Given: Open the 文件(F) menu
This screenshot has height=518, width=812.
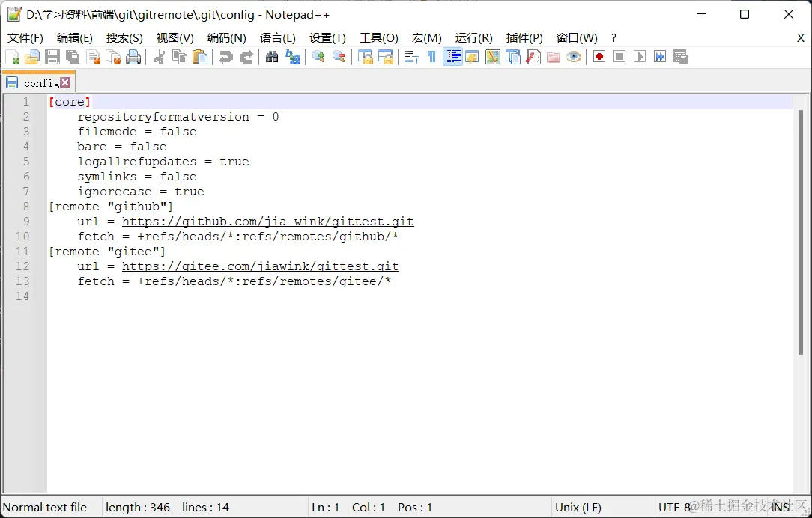Looking at the screenshot, I should (x=25, y=38).
